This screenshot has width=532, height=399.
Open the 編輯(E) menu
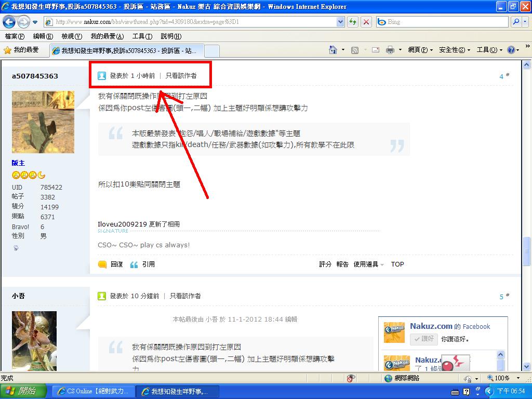(43, 36)
